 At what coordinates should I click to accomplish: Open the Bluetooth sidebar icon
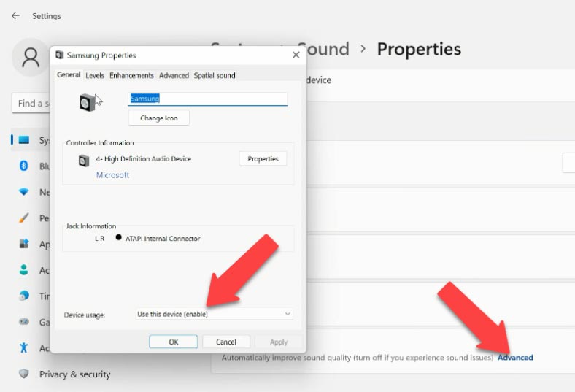tap(24, 166)
